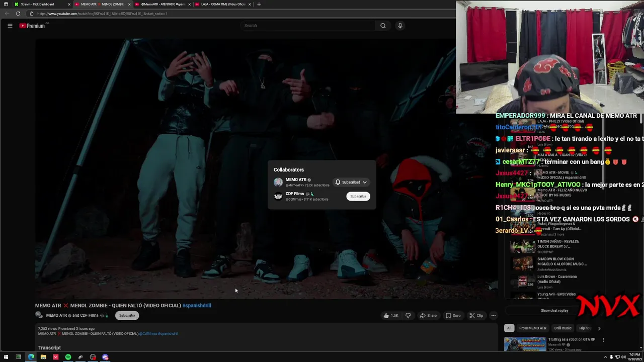Open the YouTube guide hamburger menu

pyautogui.click(x=10, y=26)
